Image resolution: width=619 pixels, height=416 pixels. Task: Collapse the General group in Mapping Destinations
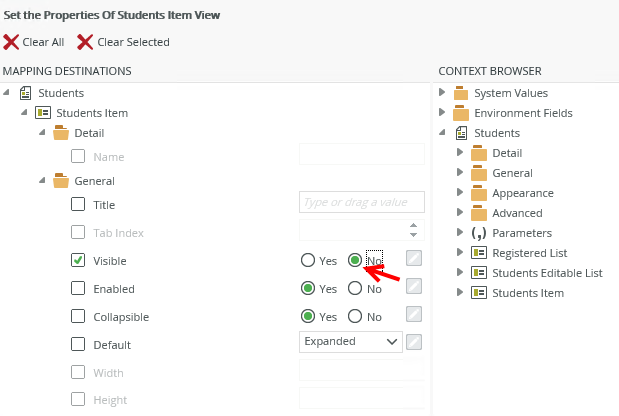(x=43, y=181)
